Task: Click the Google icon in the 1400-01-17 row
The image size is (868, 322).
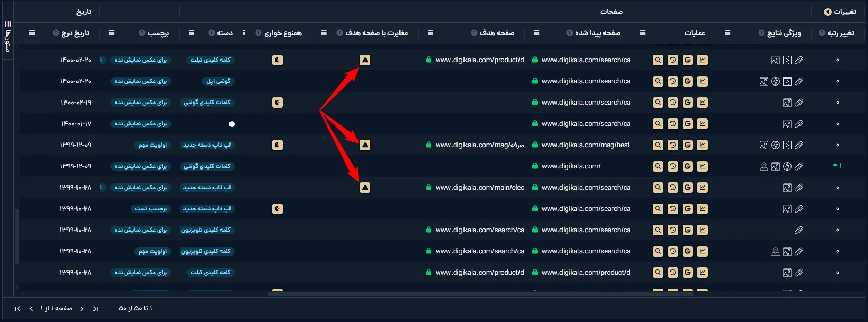Action: (687, 124)
